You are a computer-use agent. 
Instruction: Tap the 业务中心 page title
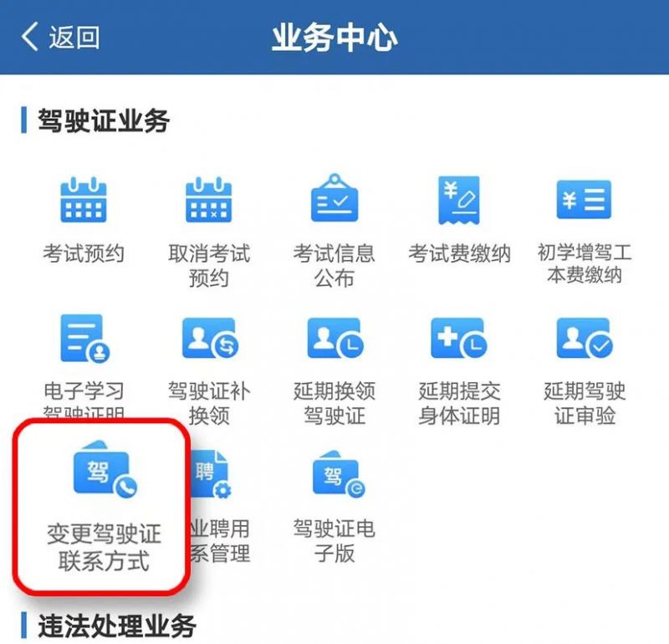click(334, 38)
